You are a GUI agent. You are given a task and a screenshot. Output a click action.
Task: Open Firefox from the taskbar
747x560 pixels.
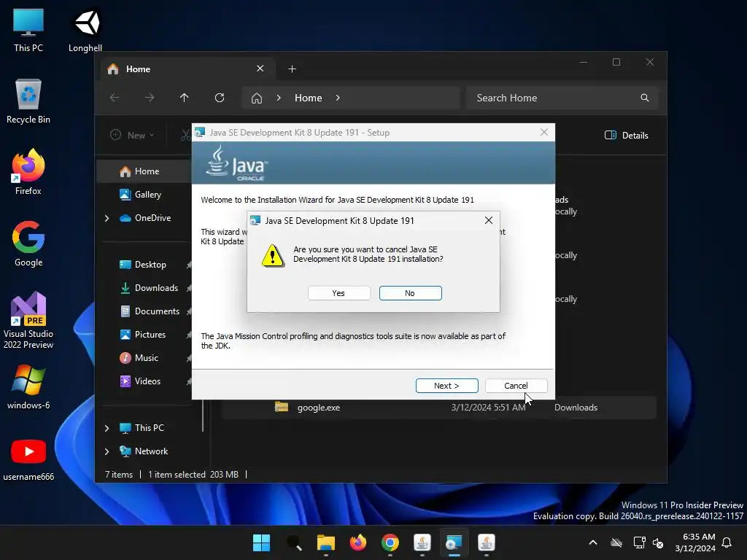click(358, 542)
